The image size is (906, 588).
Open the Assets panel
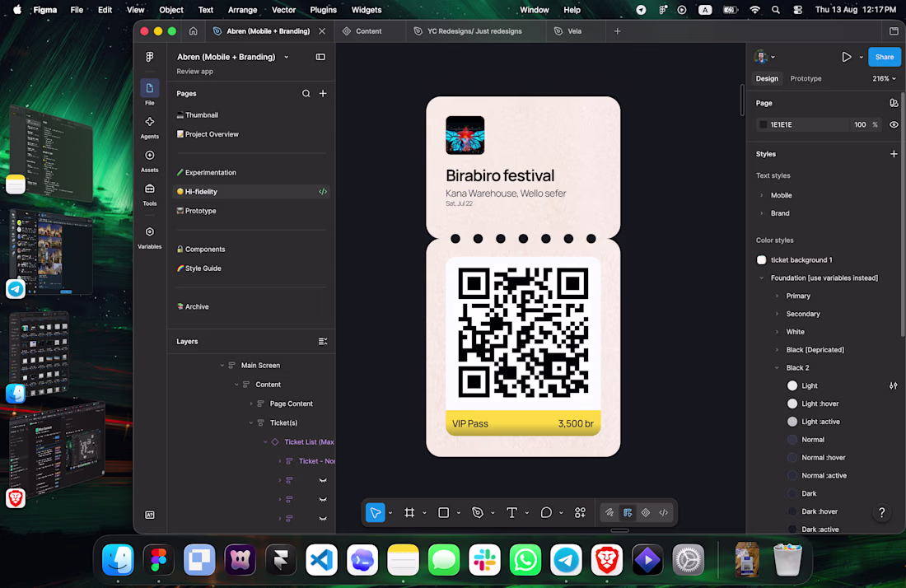150,156
